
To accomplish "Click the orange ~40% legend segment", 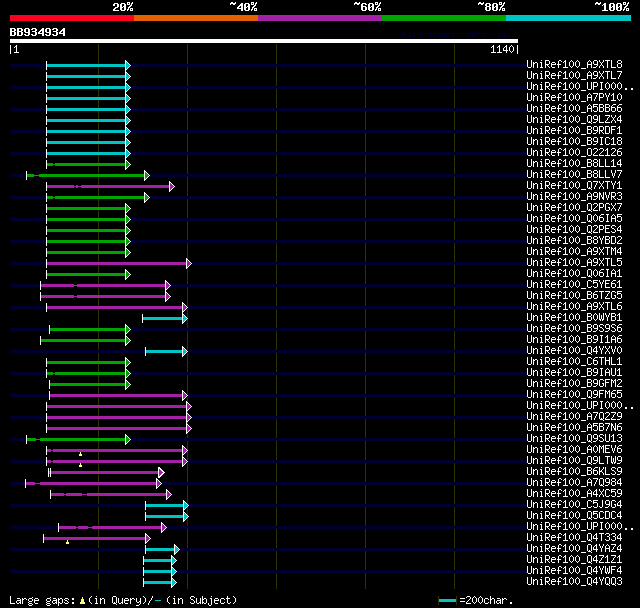I will tap(196, 18).
